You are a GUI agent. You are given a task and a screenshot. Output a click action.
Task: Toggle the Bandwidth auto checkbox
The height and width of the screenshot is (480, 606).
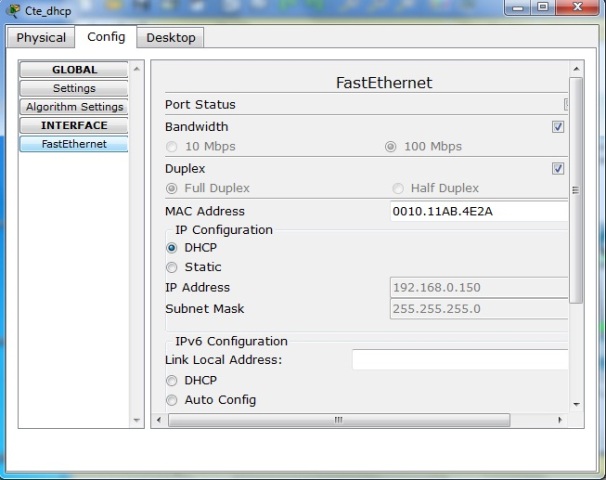click(558, 127)
